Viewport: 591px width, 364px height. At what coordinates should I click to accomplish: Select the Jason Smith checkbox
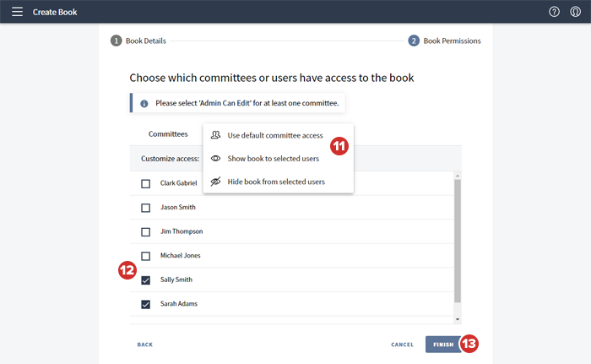tap(146, 207)
